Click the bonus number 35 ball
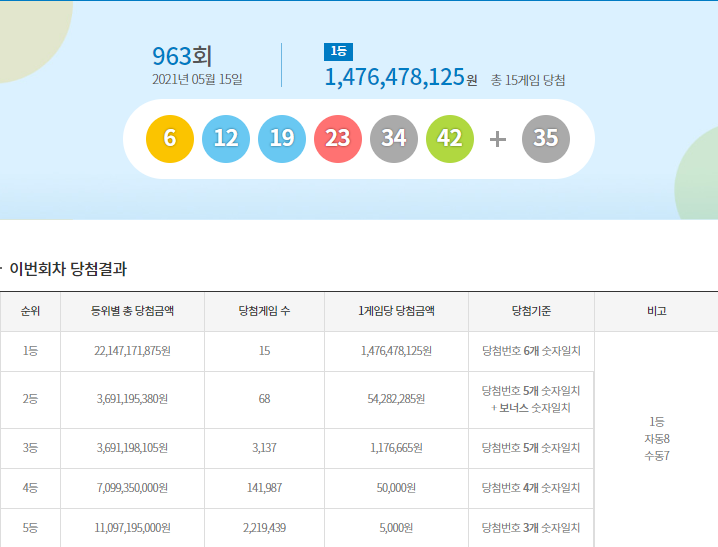Viewport: 718px width, 547px height. (x=546, y=139)
